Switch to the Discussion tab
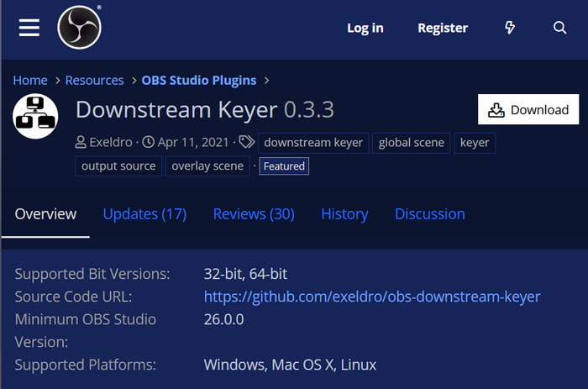Viewport: 588px width, 389px height. 430,214
